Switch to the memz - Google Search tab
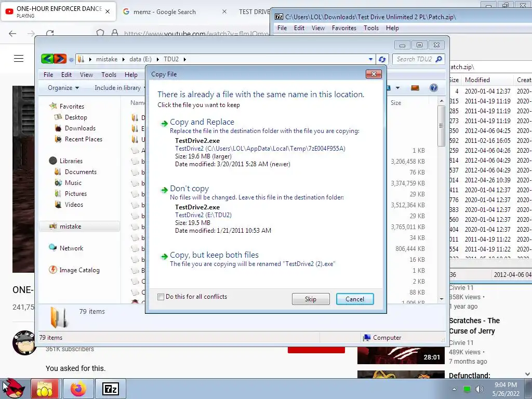Viewport: 532px width, 399px height. (x=165, y=12)
